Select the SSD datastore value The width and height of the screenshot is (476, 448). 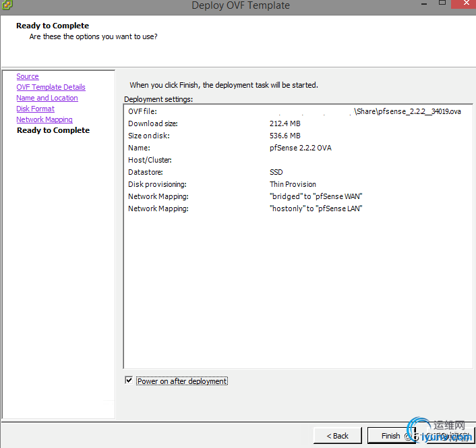[x=276, y=172]
